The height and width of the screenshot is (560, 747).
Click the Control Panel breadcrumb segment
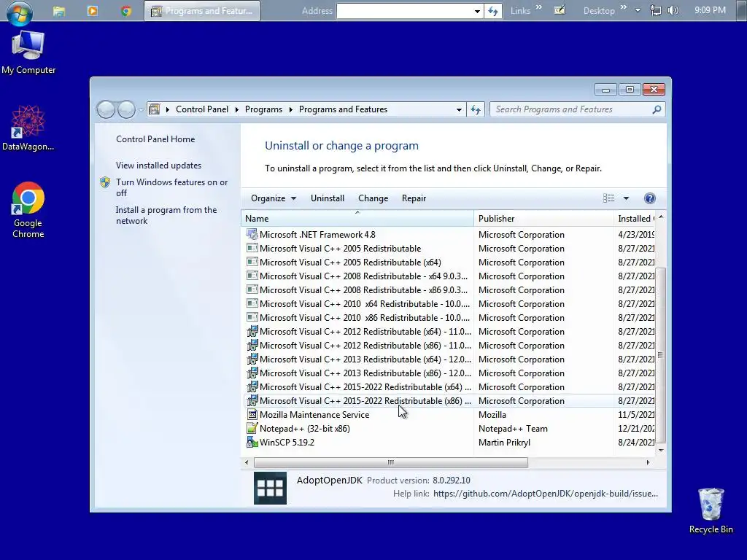tap(202, 109)
